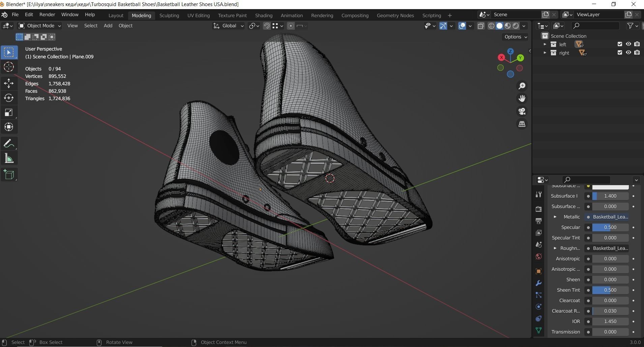Disable right collection in renders

pyautogui.click(x=637, y=53)
